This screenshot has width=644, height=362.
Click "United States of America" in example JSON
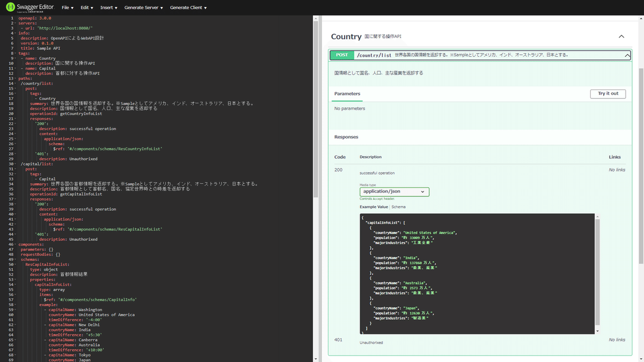[429, 232]
